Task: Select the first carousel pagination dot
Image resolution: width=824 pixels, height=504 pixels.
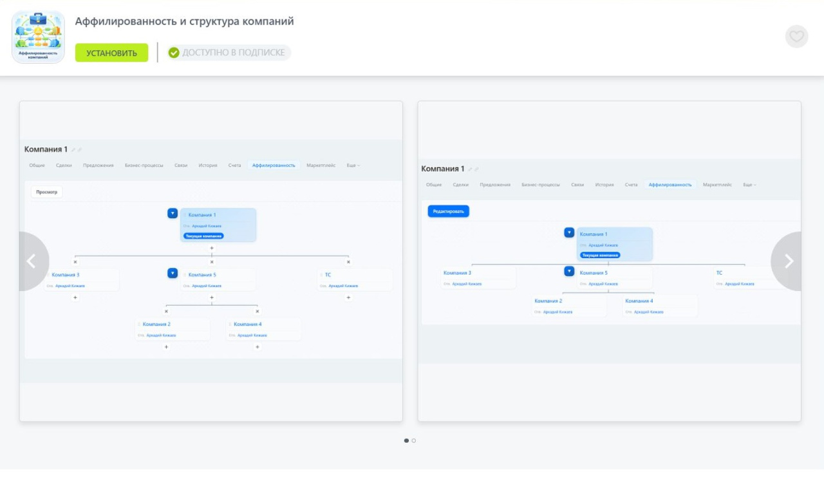Action: (406, 441)
